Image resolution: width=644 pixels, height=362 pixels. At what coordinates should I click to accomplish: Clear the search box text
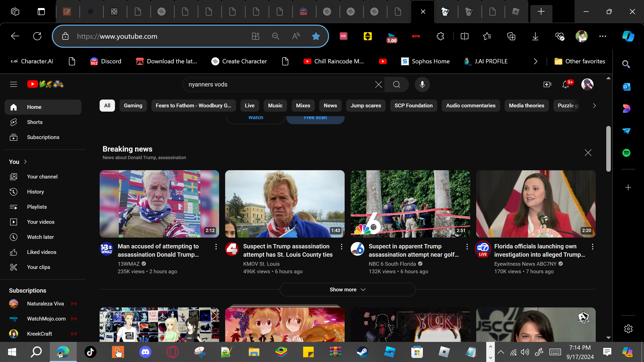coord(378,84)
